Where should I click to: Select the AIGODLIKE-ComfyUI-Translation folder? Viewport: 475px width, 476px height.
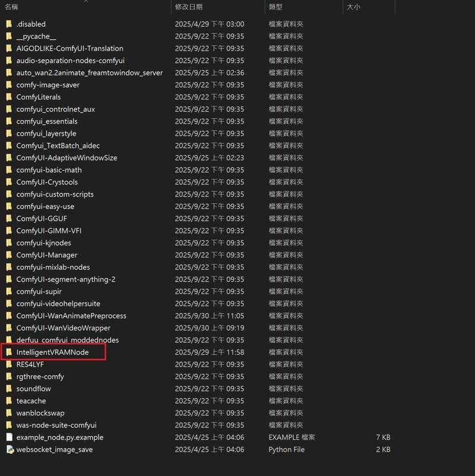coord(69,49)
